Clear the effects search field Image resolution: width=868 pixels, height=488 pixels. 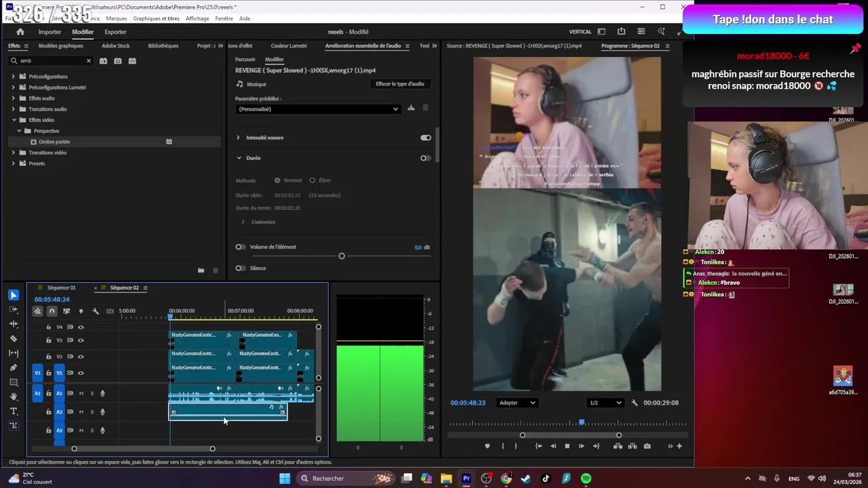pyautogui.click(x=88, y=60)
